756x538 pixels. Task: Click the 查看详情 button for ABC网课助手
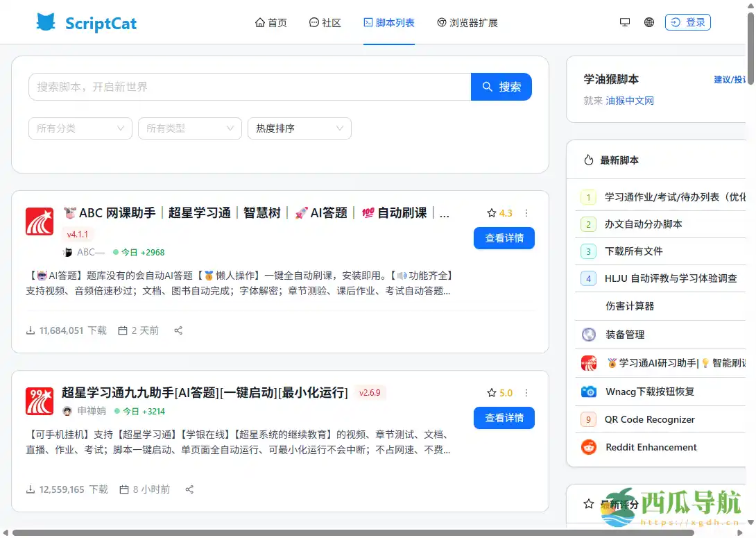point(504,238)
